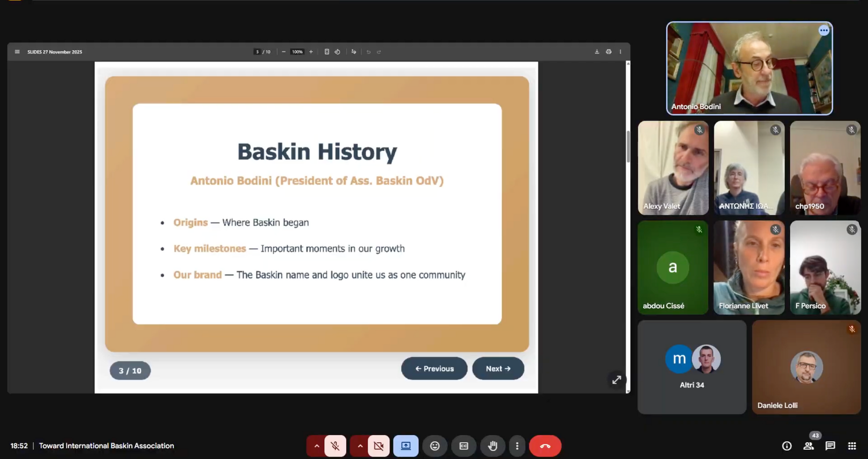Zoom out of the slides document
This screenshot has width=868, height=459.
283,52
